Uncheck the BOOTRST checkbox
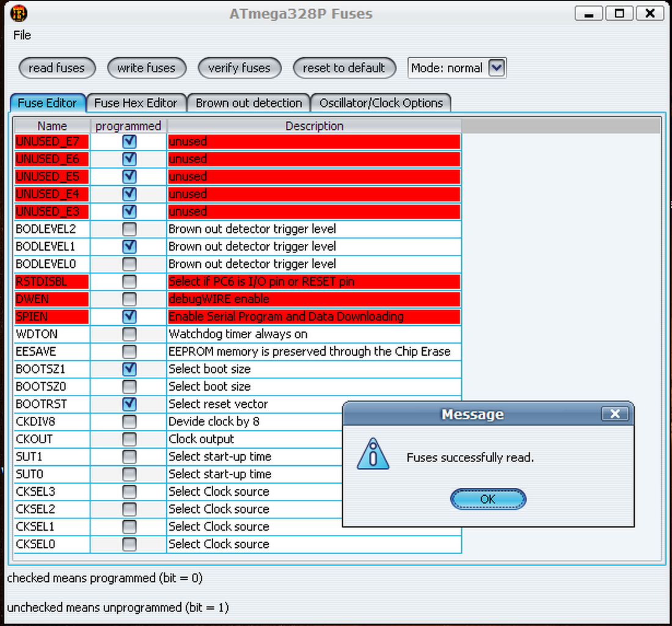The width and height of the screenshot is (672, 626). coord(129,404)
